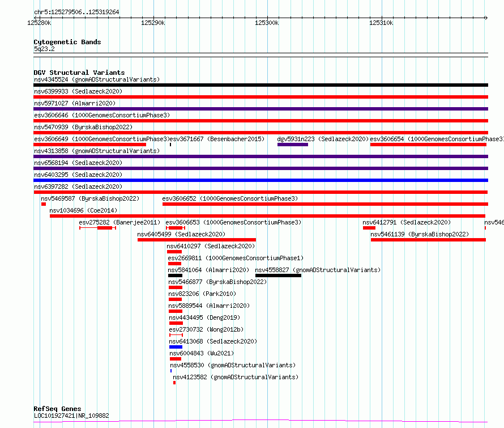Click the ruler's left arrow end
The height and width of the screenshot is (428, 504).
[x=35, y=18]
